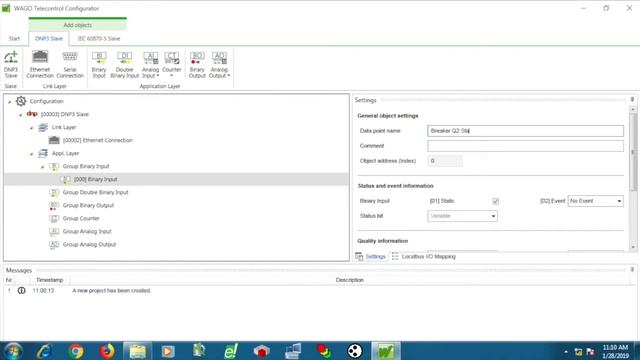640x360 pixels.
Task: Click the Comment input field
Action: pyautogui.click(x=525, y=146)
